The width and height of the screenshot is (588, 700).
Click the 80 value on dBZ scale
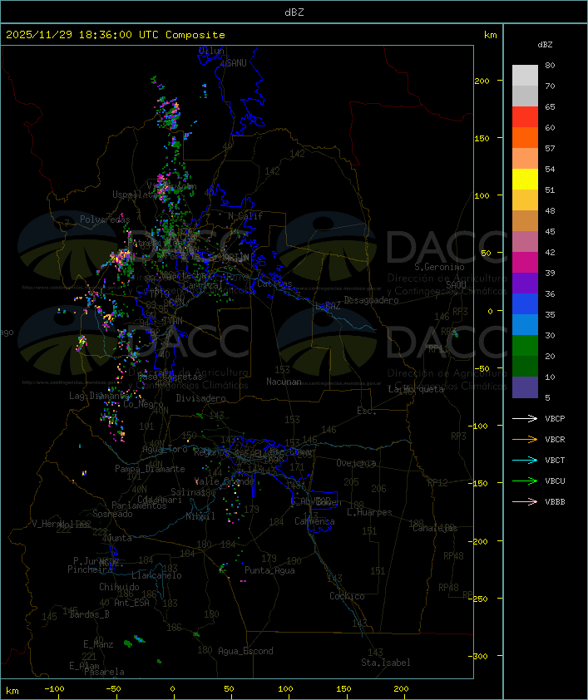(x=550, y=65)
